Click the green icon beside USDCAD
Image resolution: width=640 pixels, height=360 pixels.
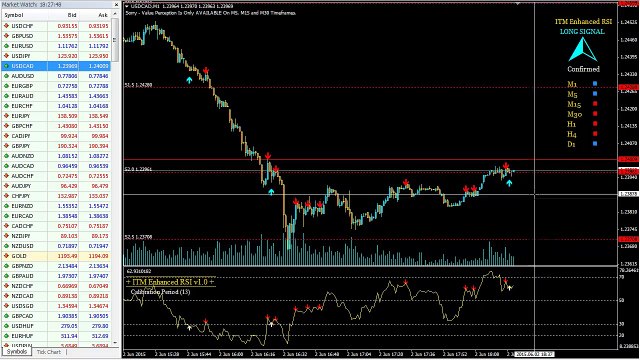click(x=6, y=66)
